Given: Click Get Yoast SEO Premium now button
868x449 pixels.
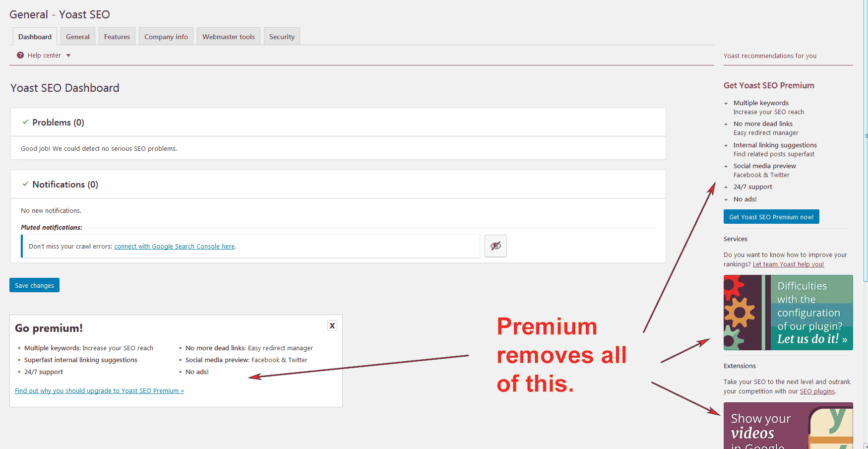Looking at the screenshot, I should tap(771, 217).
